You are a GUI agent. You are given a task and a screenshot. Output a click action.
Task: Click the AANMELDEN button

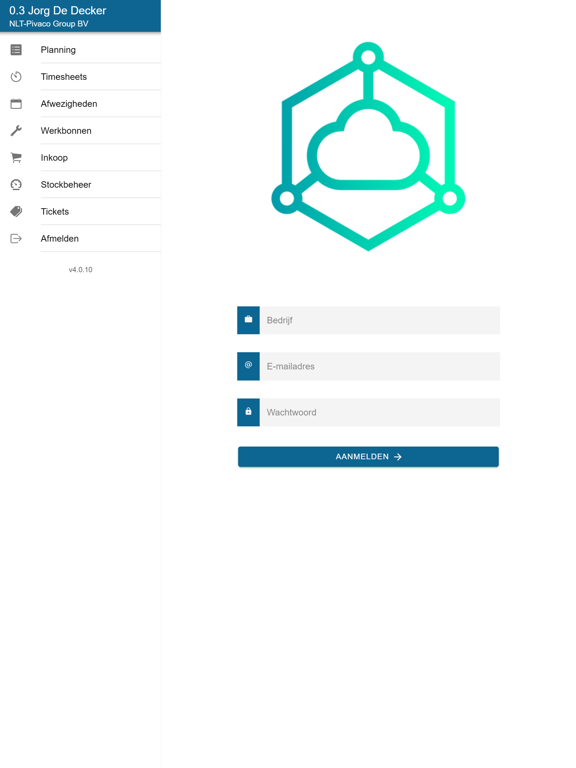click(368, 456)
